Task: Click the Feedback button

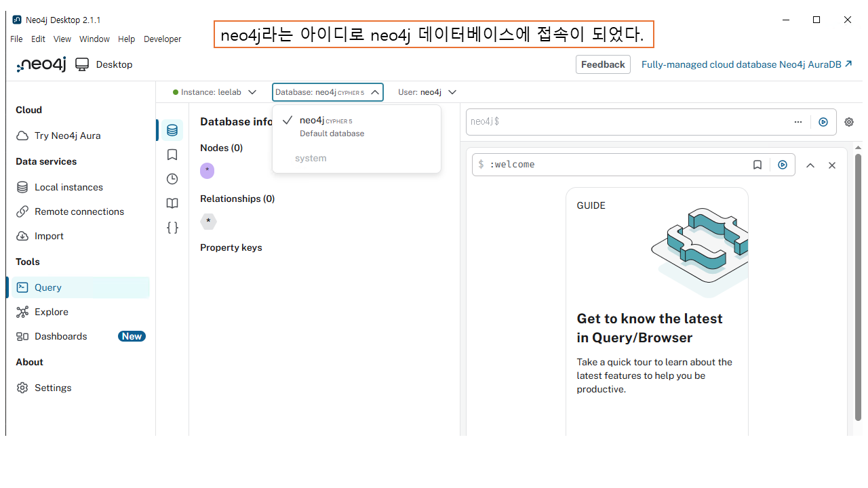Action: [603, 64]
